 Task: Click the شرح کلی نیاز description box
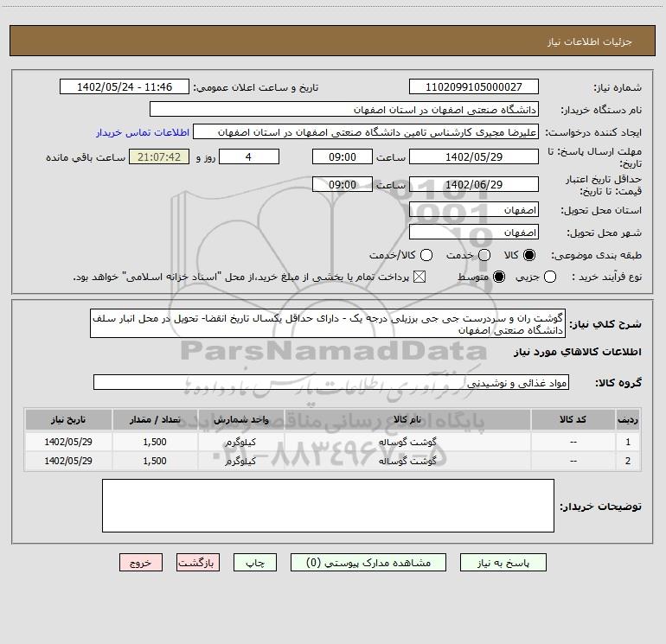328,324
